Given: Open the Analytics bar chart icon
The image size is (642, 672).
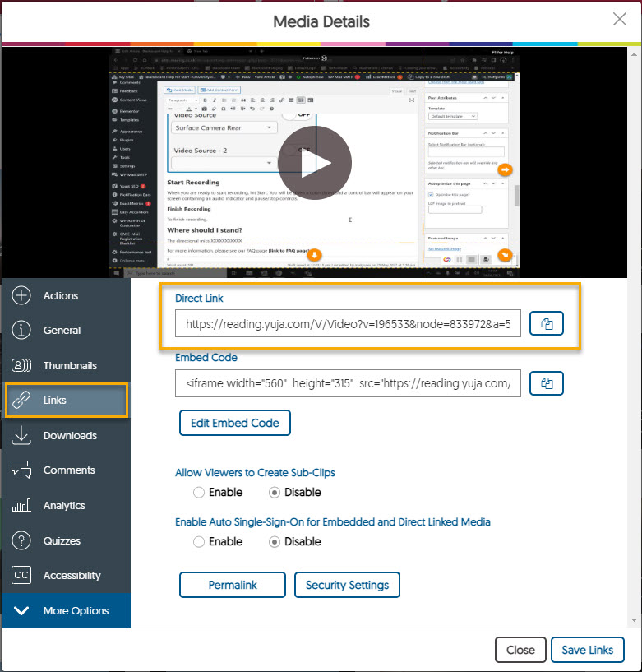Looking at the screenshot, I should pyautogui.click(x=21, y=506).
